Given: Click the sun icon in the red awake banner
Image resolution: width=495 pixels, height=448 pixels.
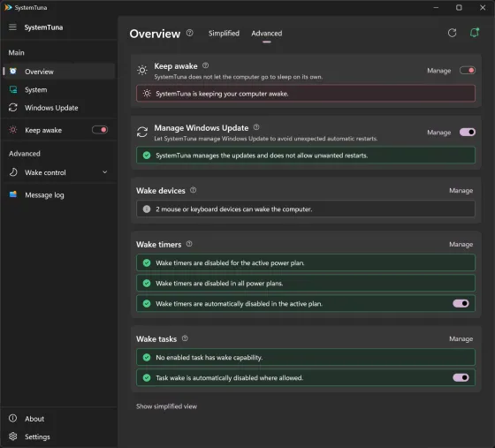Looking at the screenshot, I should 147,94.
